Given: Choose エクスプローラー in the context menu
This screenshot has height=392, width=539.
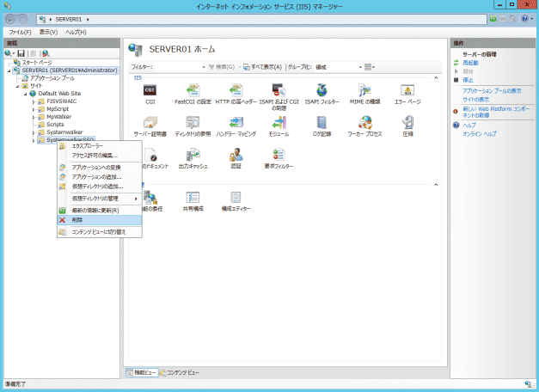Looking at the screenshot, I should click(100, 146).
